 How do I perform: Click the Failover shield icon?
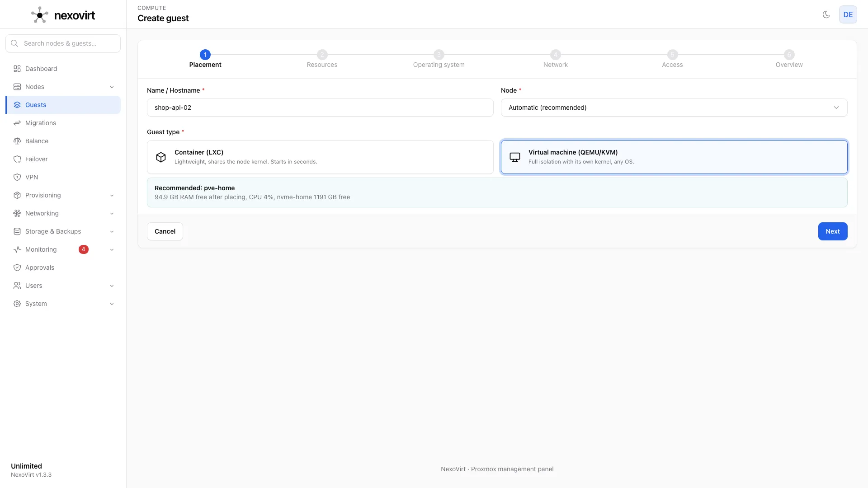17,159
